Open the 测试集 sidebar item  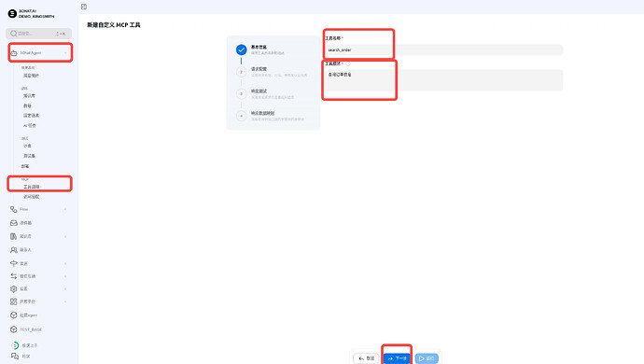[29, 156]
